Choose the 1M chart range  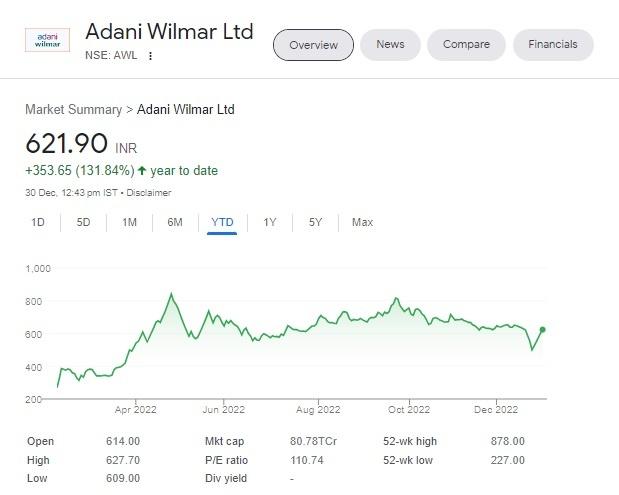(x=129, y=222)
